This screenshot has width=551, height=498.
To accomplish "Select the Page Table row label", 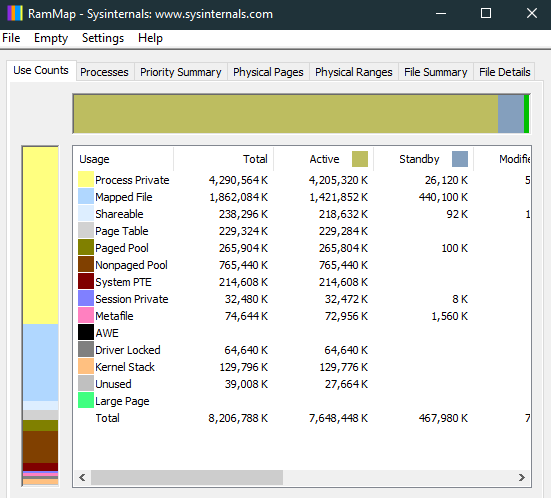I will pos(122,231).
